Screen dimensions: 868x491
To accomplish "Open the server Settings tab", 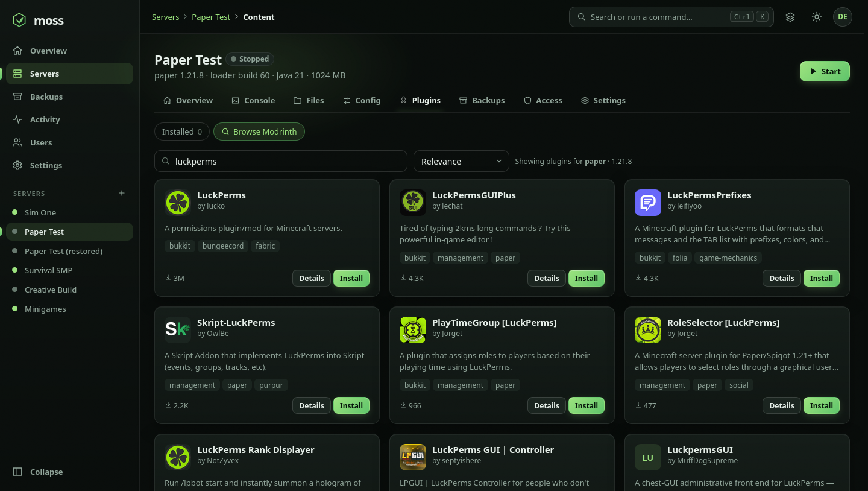I will [x=603, y=100].
